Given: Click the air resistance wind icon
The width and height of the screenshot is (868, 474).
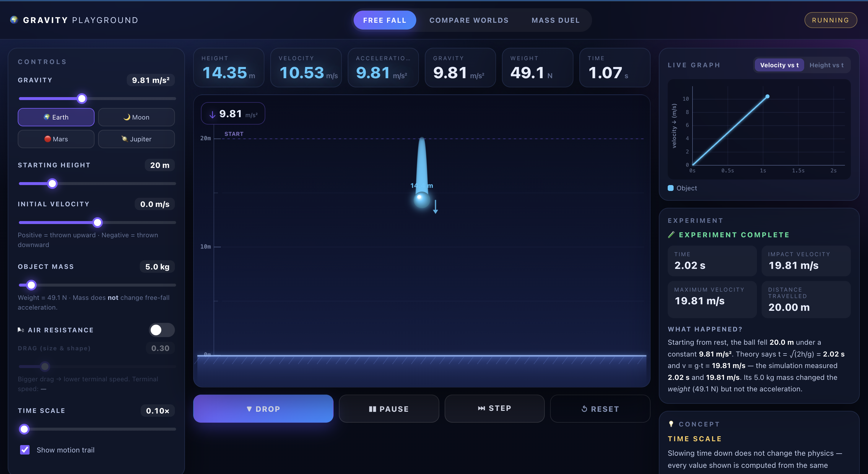Looking at the screenshot, I should 21,330.
